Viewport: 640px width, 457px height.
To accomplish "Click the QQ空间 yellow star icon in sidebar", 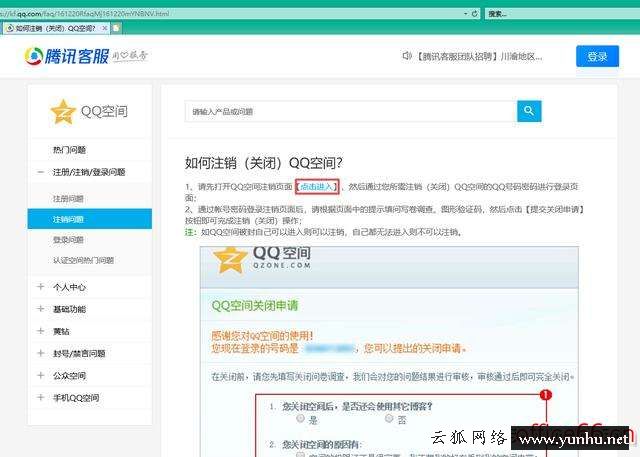I will point(63,111).
